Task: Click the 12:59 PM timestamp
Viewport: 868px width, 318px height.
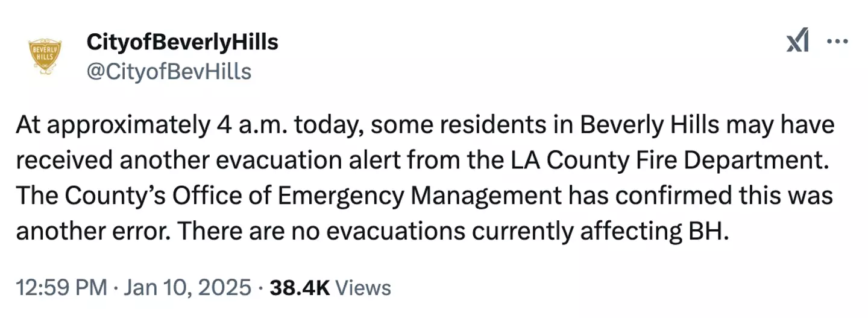Action: [61, 287]
